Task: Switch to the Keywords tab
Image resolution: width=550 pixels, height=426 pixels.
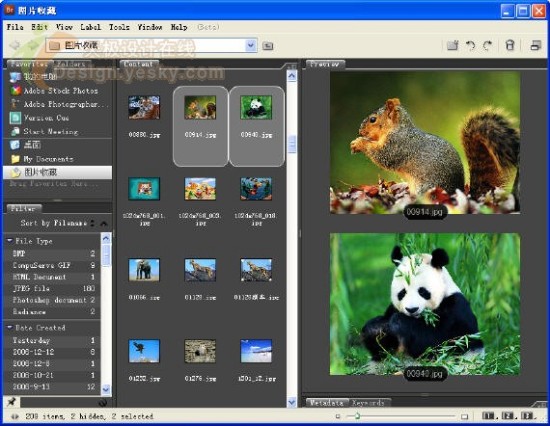Action: pyautogui.click(x=368, y=403)
